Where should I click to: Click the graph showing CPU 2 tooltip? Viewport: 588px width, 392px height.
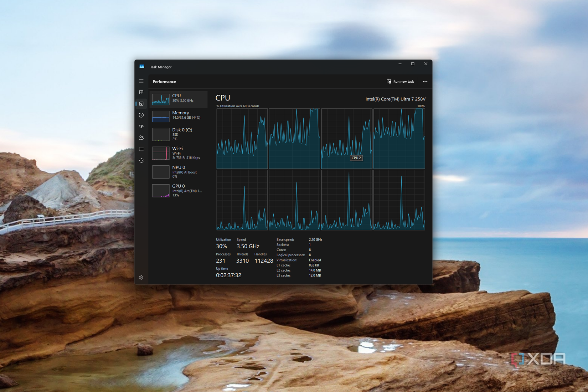pos(347,139)
